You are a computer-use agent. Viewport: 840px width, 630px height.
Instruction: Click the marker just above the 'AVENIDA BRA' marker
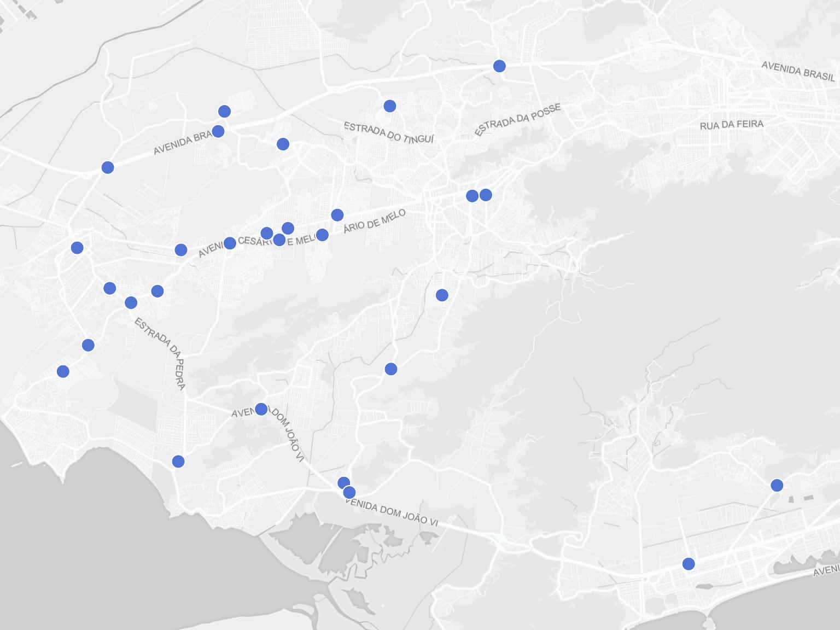(x=224, y=112)
